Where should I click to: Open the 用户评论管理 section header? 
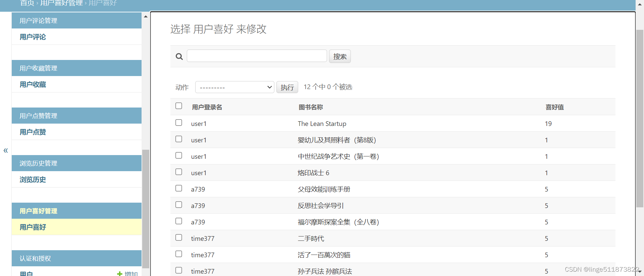(x=38, y=21)
